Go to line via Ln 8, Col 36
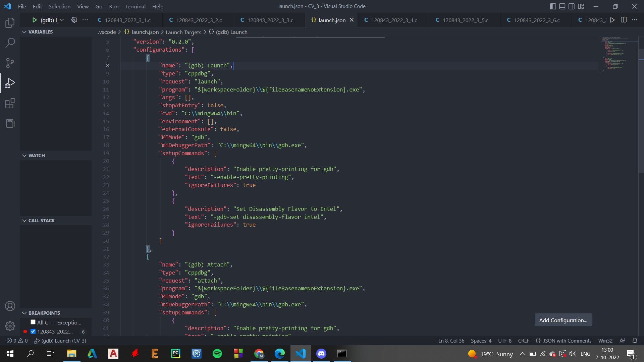Image resolution: width=644 pixels, height=362 pixels. [451, 341]
